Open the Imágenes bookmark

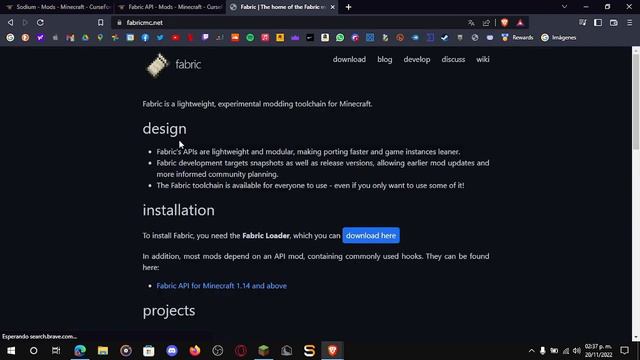tap(558, 38)
